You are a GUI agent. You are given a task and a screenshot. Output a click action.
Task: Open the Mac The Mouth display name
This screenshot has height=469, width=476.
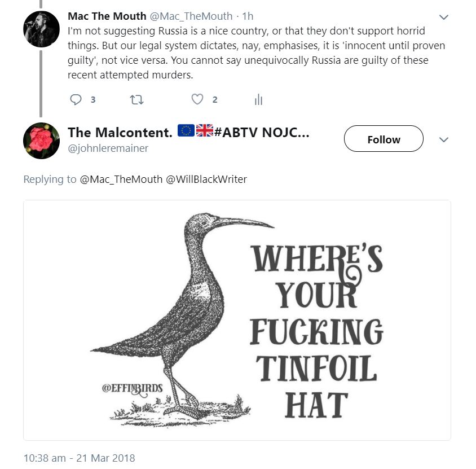point(107,16)
